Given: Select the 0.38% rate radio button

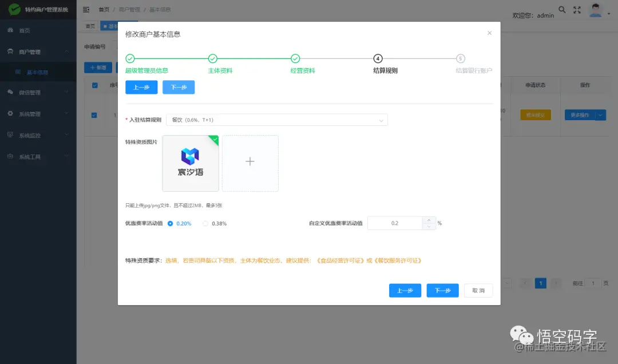Looking at the screenshot, I should click(205, 224).
